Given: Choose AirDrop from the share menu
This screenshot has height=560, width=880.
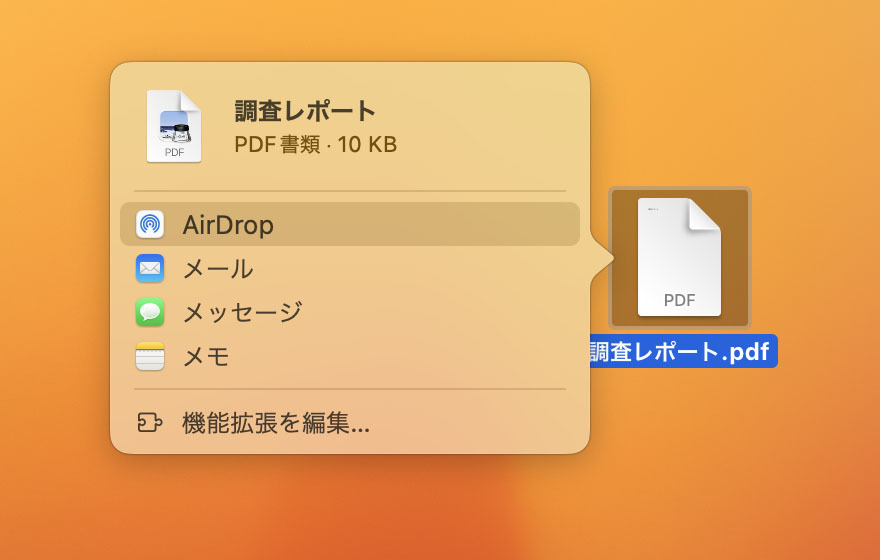Looking at the screenshot, I should point(350,224).
